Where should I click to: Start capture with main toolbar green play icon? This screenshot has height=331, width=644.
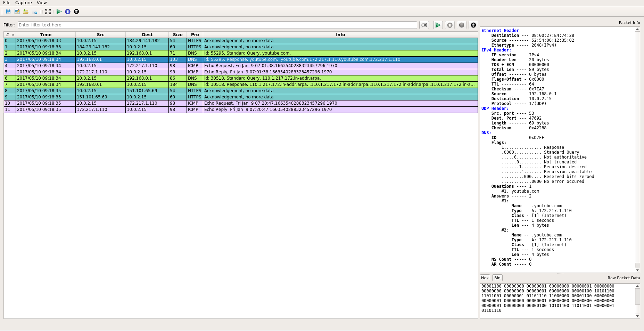[59, 11]
